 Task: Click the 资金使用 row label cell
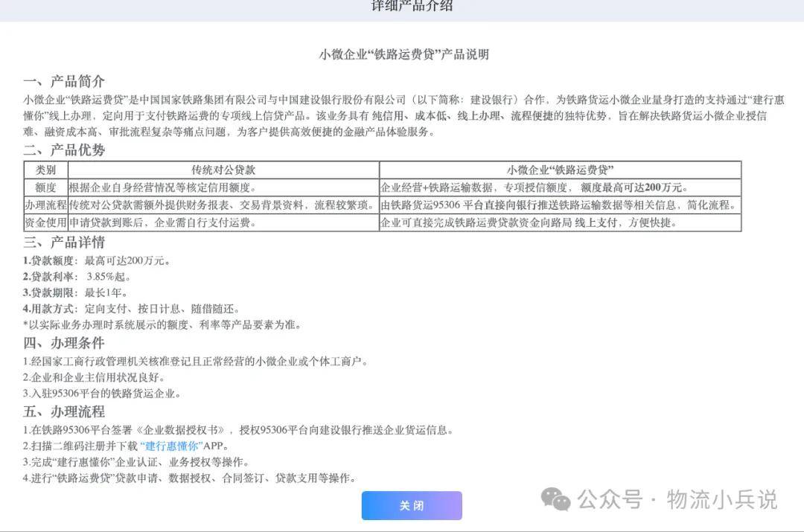point(45,222)
